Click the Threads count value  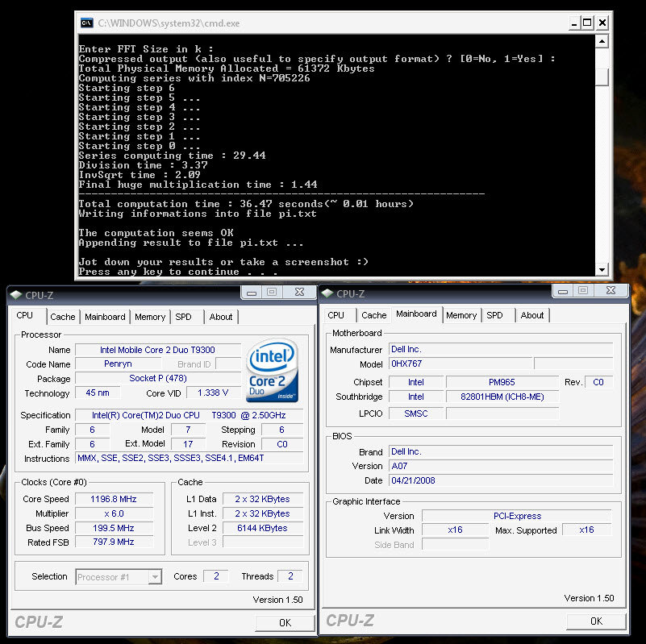coord(290,576)
